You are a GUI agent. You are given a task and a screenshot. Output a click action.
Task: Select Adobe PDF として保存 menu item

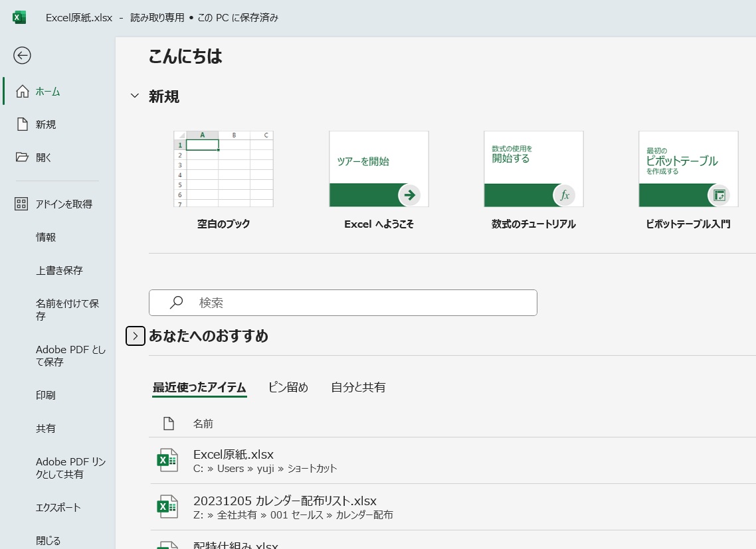tap(70, 356)
